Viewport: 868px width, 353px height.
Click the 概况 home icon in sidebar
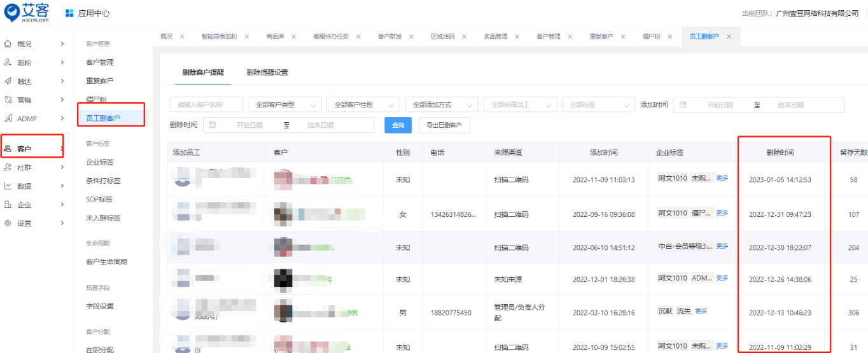coord(8,44)
